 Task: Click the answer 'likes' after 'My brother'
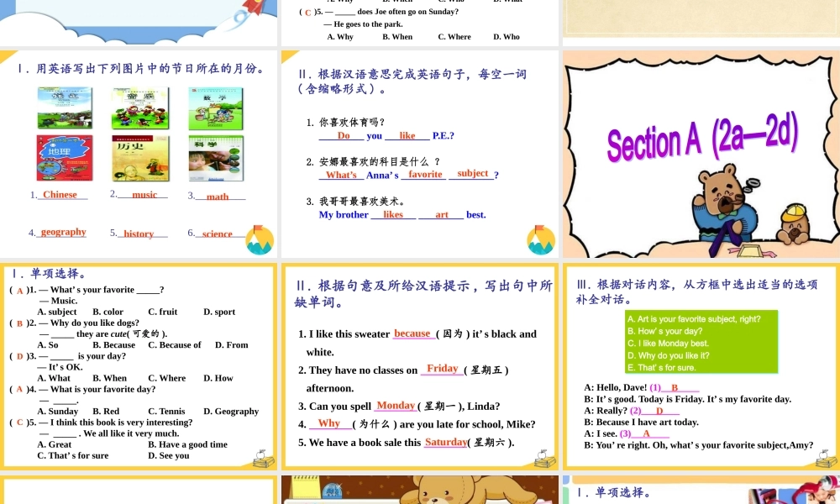click(x=392, y=214)
